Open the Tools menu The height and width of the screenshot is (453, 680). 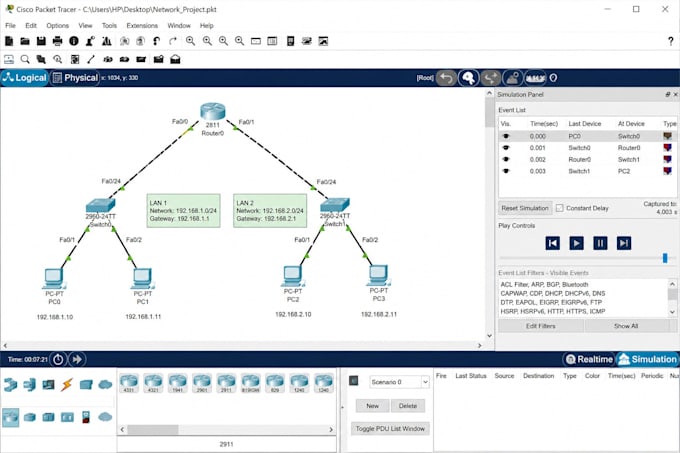coord(109,26)
